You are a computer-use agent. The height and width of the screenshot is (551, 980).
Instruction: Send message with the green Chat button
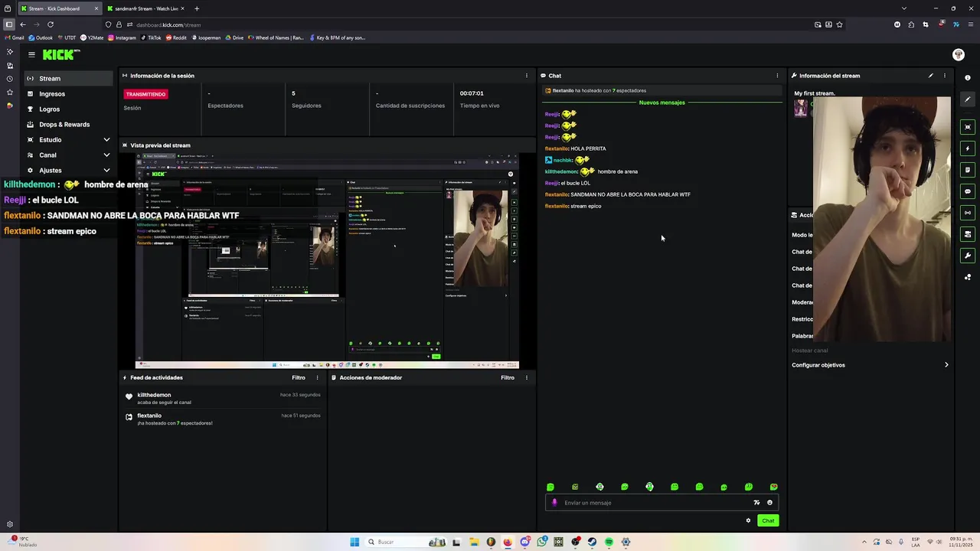tap(768, 520)
